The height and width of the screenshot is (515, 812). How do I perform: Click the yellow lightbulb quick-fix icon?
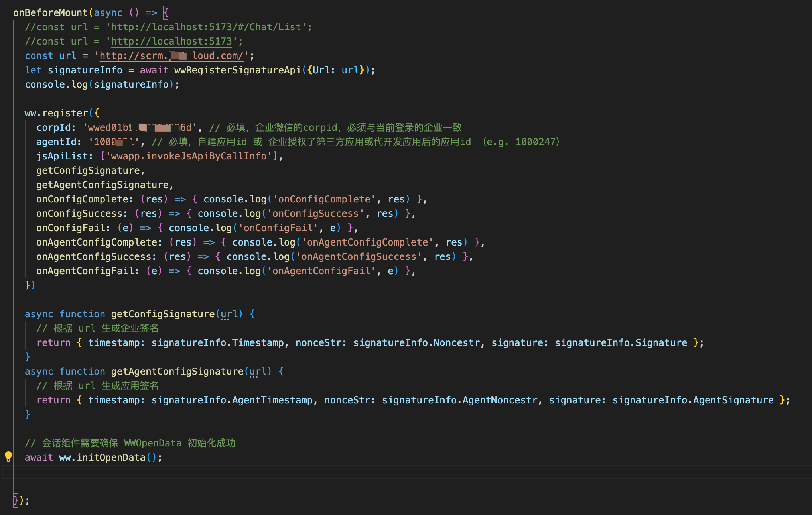[8, 456]
